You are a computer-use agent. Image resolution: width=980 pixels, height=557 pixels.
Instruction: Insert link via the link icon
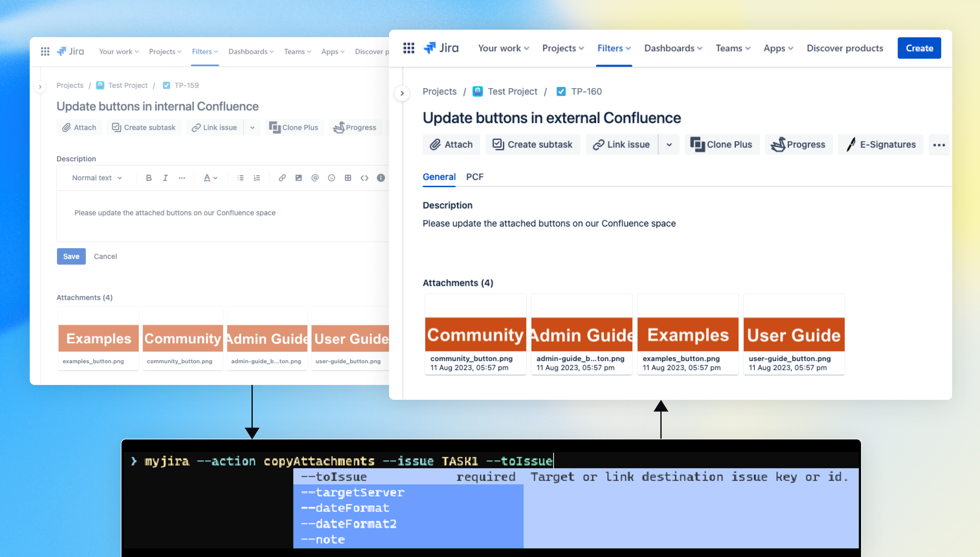[282, 178]
